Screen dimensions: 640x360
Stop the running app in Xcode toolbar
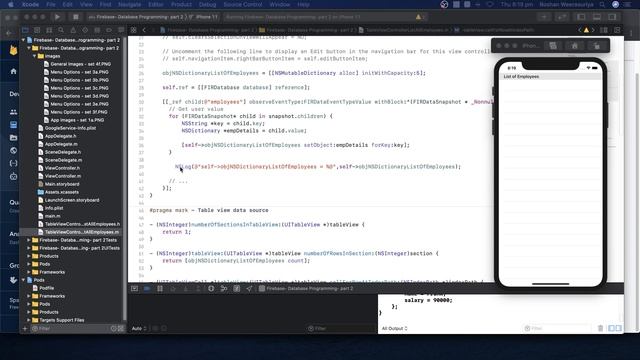click(76, 17)
